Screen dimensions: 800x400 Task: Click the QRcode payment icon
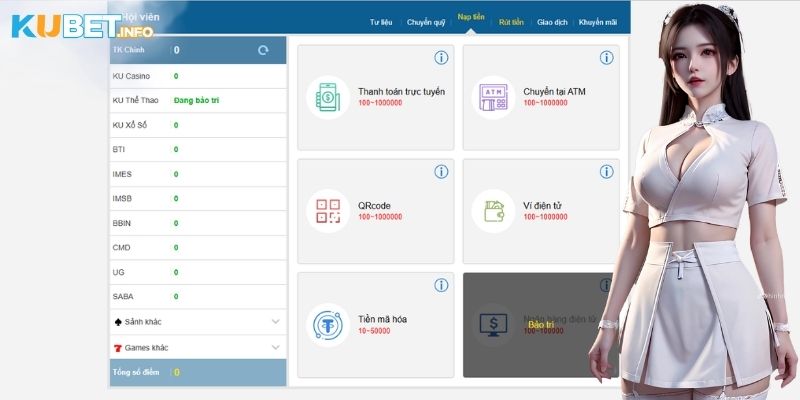(328, 211)
